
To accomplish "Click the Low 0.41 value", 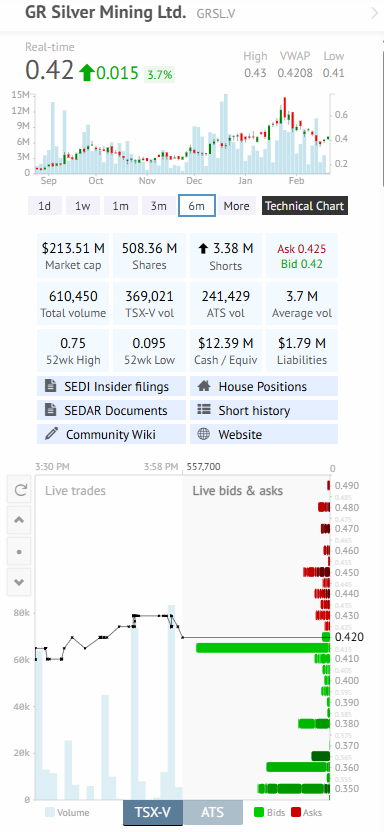I will [334, 73].
